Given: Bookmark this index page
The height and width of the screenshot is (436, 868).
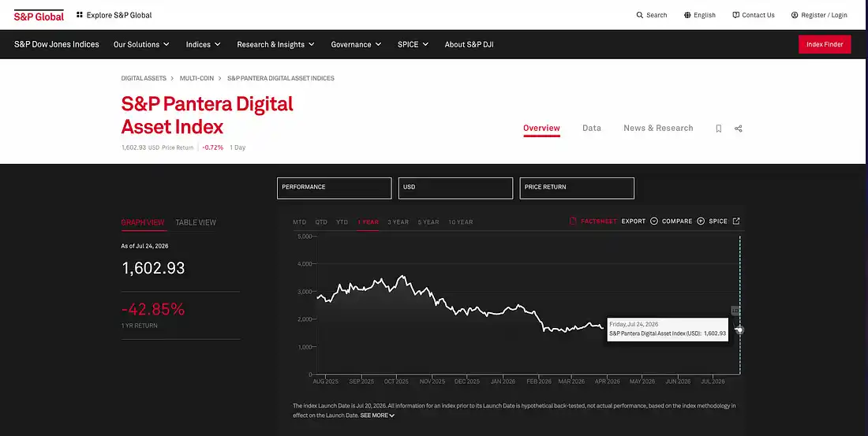Looking at the screenshot, I should click(x=719, y=129).
